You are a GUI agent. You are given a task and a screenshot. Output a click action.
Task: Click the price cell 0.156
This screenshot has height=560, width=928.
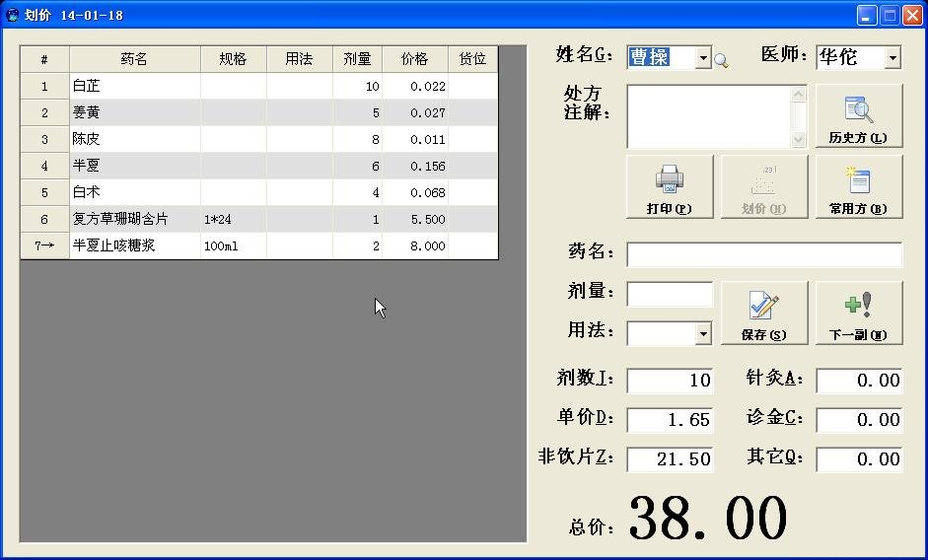point(415,166)
